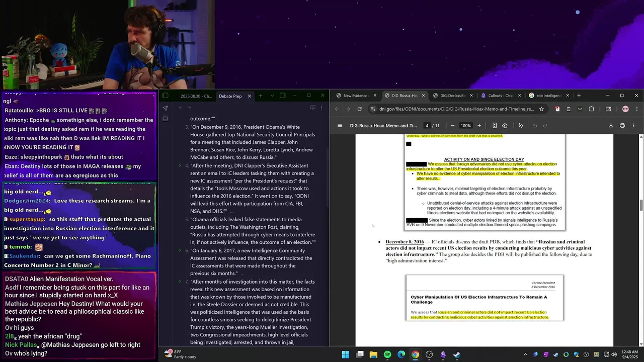Image resolution: width=644 pixels, height=362 pixels.
Task: Open a new Chrome tab
Action: click(x=579, y=96)
